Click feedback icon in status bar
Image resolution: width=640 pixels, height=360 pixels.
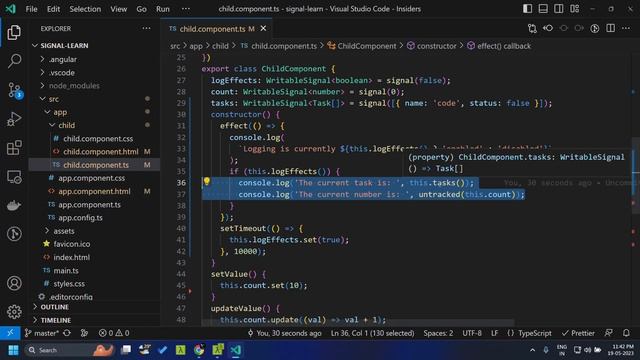(x=609, y=333)
